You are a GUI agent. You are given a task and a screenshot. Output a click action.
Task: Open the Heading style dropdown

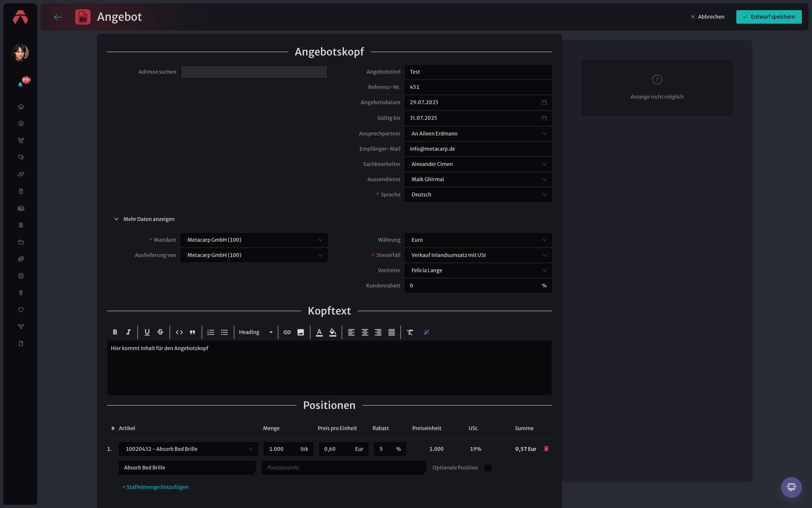click(256, 332)
